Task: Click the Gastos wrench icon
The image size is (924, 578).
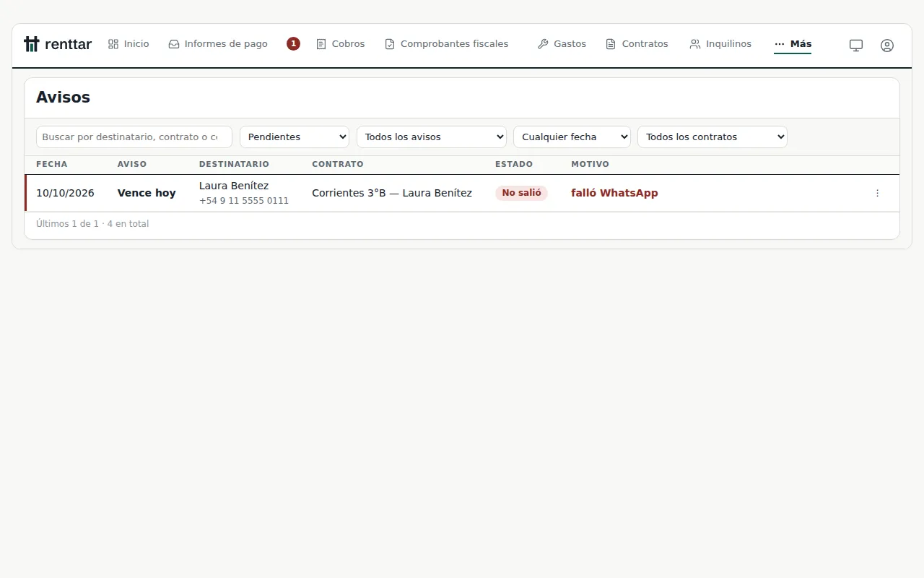Action: [543, 44]
